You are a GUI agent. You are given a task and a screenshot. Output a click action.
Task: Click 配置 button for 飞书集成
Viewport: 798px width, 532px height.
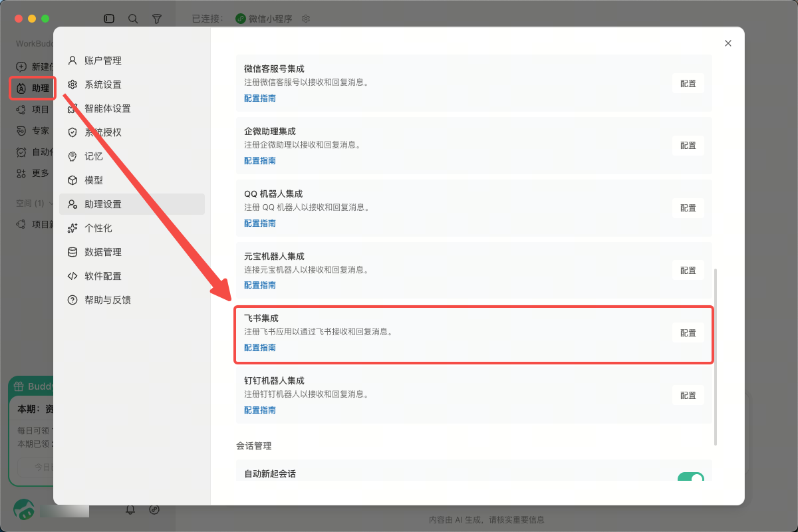688,333
